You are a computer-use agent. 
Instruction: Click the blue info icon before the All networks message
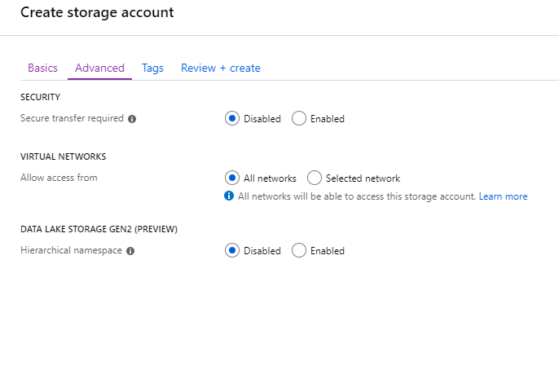tap(229, 196)
